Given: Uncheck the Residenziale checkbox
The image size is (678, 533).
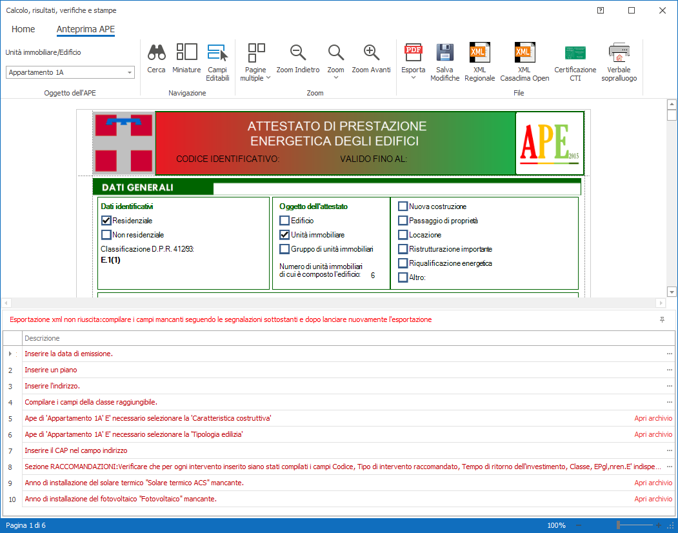Looking at the screenshot, I should coord(106,220).
